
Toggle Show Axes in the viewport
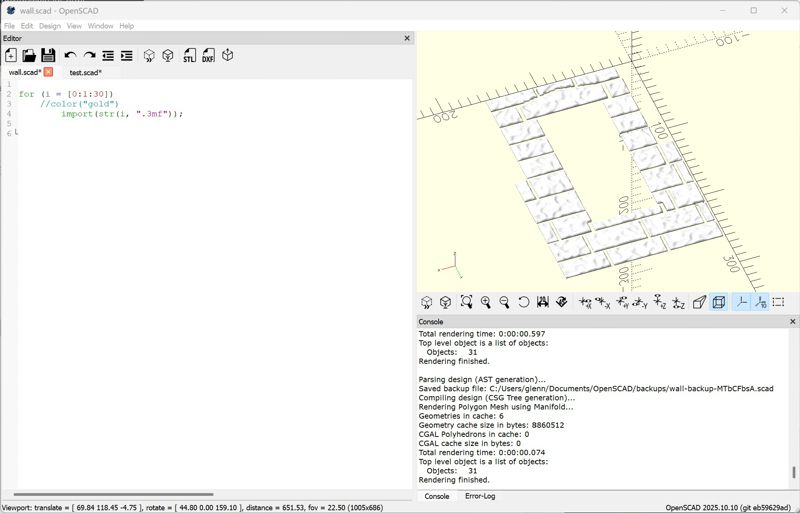pos(741,302)
